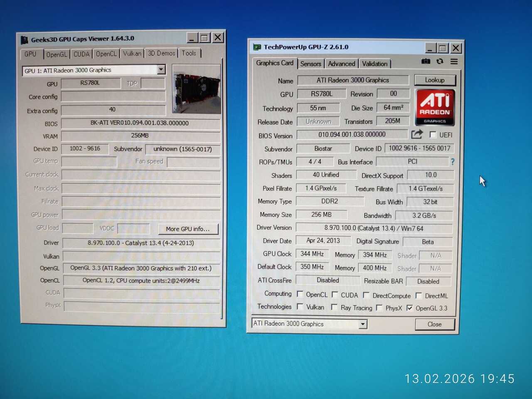The width and height of the screenshot is (532, 399).
Task: Switch to the GPU tab in Caps Viewer
Action: pos(30,54)
